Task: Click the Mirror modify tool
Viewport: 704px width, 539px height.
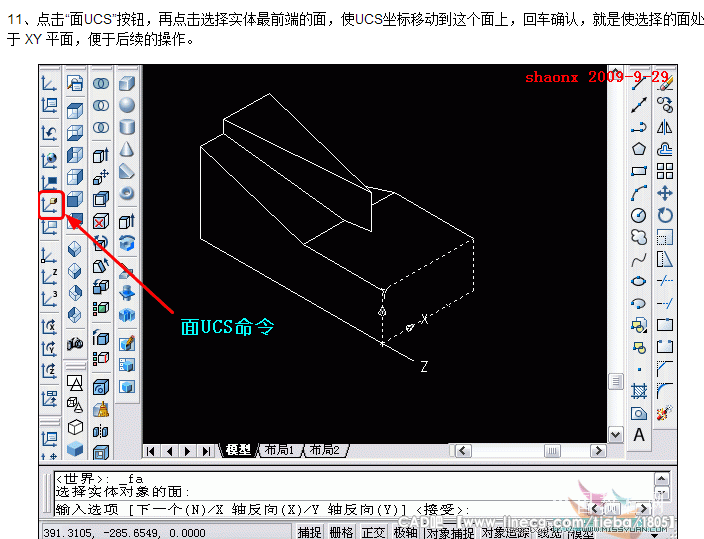Action: [664, 127]
